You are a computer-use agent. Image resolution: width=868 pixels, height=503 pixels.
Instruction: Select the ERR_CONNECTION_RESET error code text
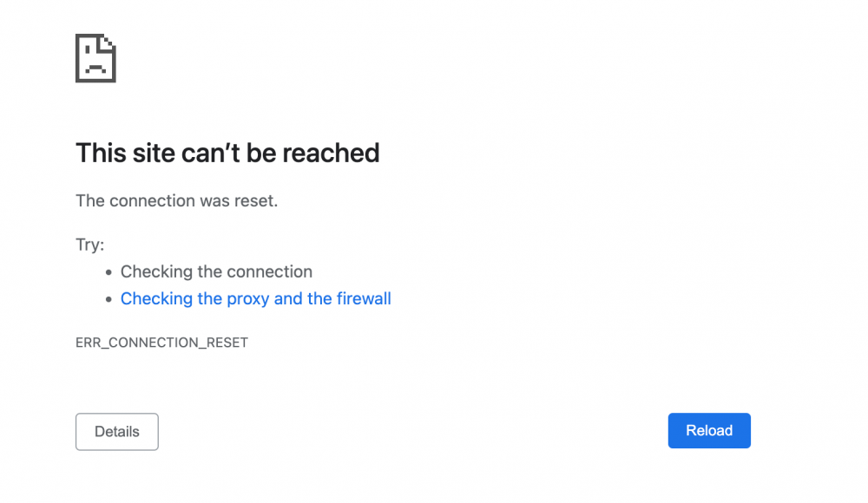(161, 342)
